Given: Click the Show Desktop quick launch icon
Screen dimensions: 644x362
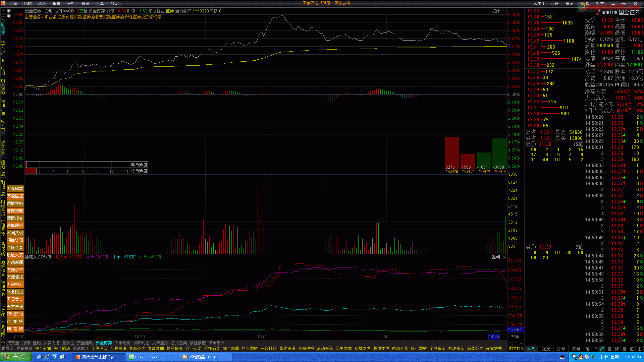Looking at the screenshot, I should (39, 357).
